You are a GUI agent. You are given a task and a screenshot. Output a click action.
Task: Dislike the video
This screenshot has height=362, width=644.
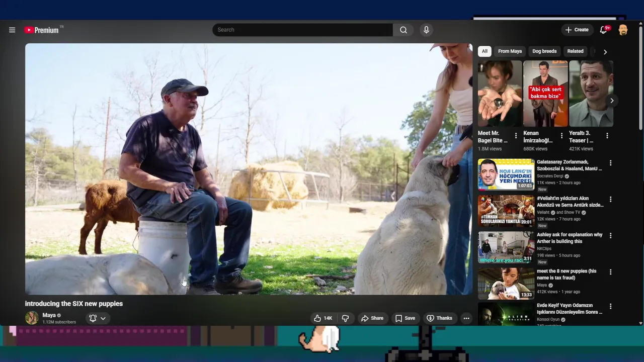[345, 318]
